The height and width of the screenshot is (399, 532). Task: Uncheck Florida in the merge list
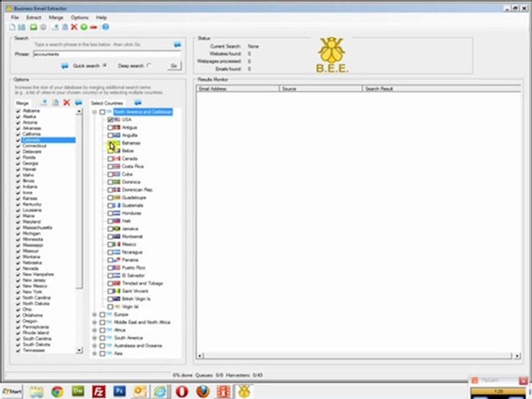pos(18,157)
